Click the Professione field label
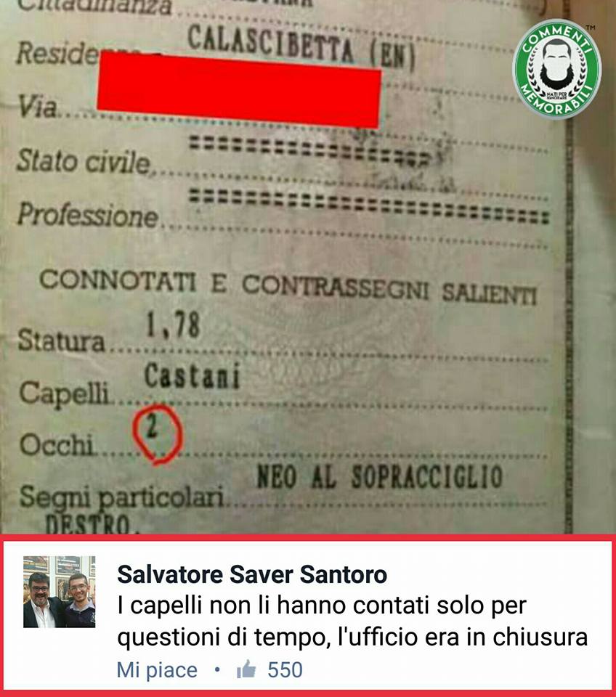Viewport: 616px width, 697px height. pyautogui.click(x=88, y=215)
